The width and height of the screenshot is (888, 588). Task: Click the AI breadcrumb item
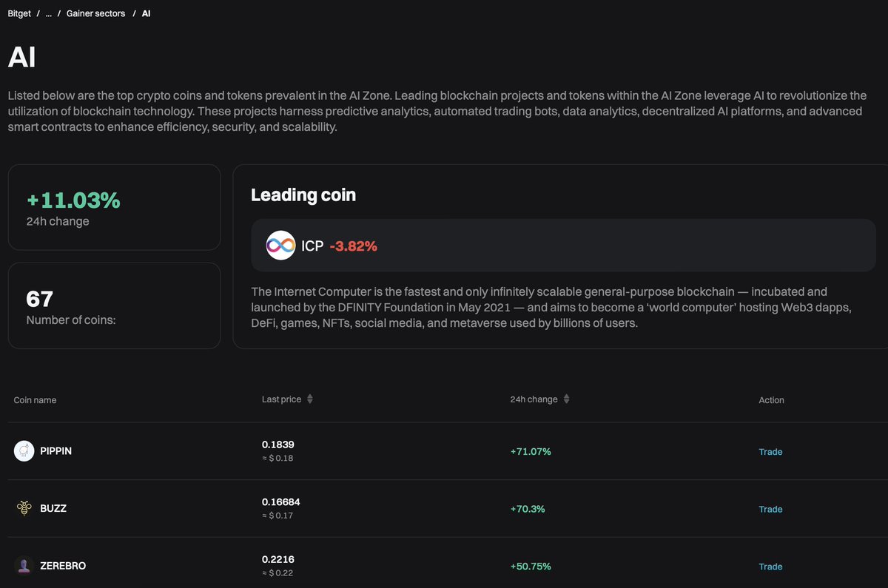(147, 13)
